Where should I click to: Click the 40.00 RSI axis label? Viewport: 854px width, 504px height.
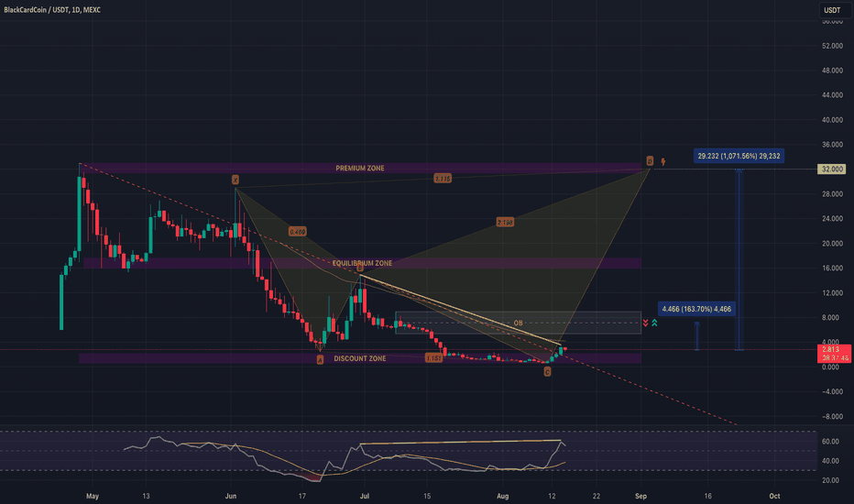pos(830,461)
